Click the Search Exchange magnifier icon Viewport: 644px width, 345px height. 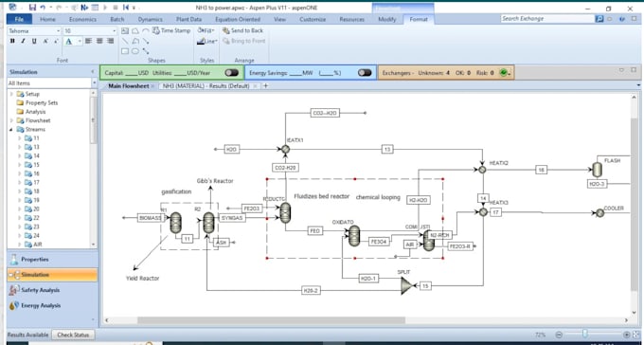point(599,19)
